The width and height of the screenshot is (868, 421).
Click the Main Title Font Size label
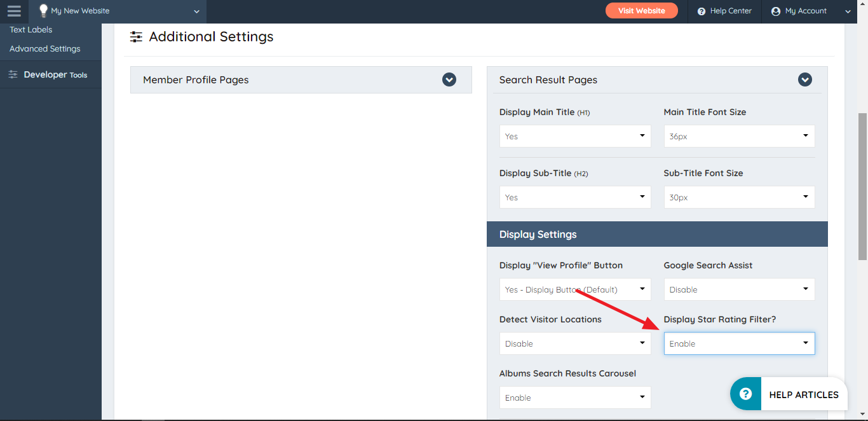(705, 112)
